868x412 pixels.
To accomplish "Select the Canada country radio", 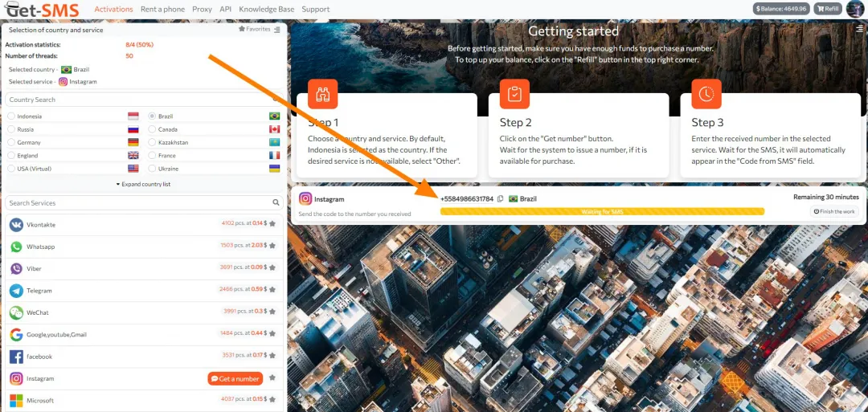I will pos(152,129).
